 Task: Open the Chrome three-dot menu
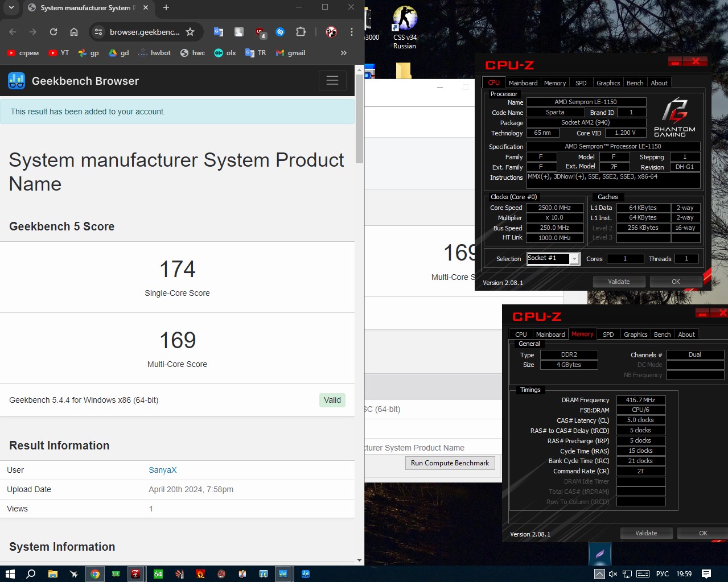[x=352, y=32]
